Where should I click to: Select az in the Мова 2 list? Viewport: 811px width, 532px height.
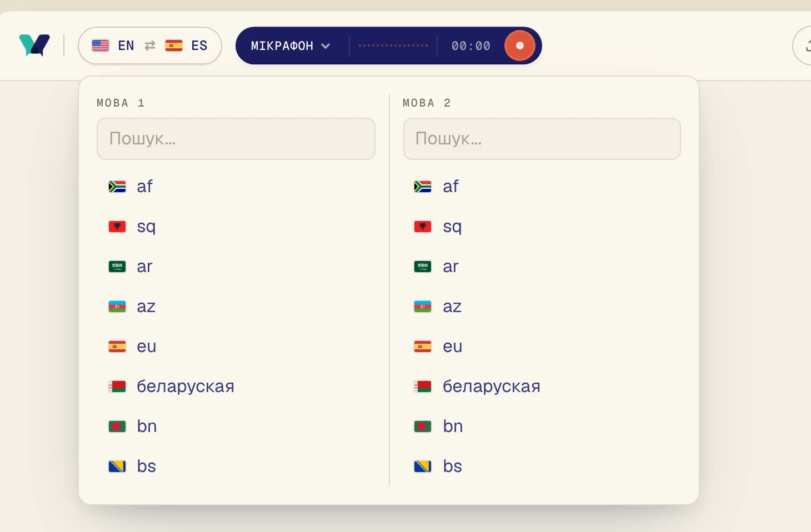(542, 307)
